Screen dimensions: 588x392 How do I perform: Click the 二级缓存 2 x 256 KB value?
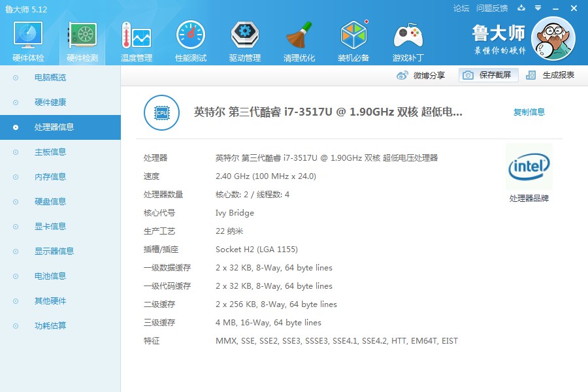pos(276,304)
